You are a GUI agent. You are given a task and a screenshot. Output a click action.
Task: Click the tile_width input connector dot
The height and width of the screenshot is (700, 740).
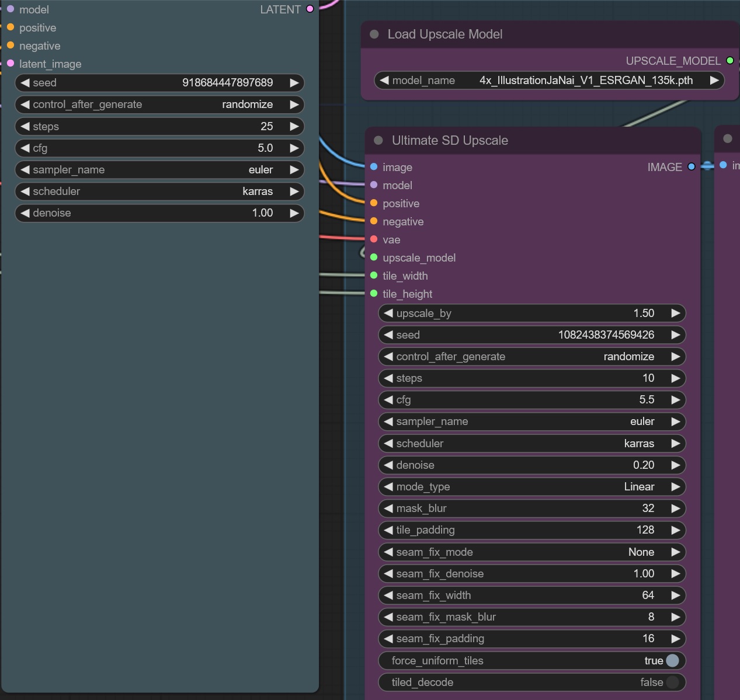coord(374,275)
